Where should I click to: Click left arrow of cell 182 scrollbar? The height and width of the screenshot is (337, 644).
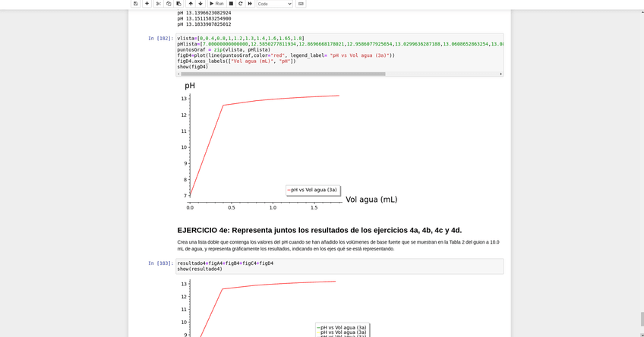[x=178, y=74]
